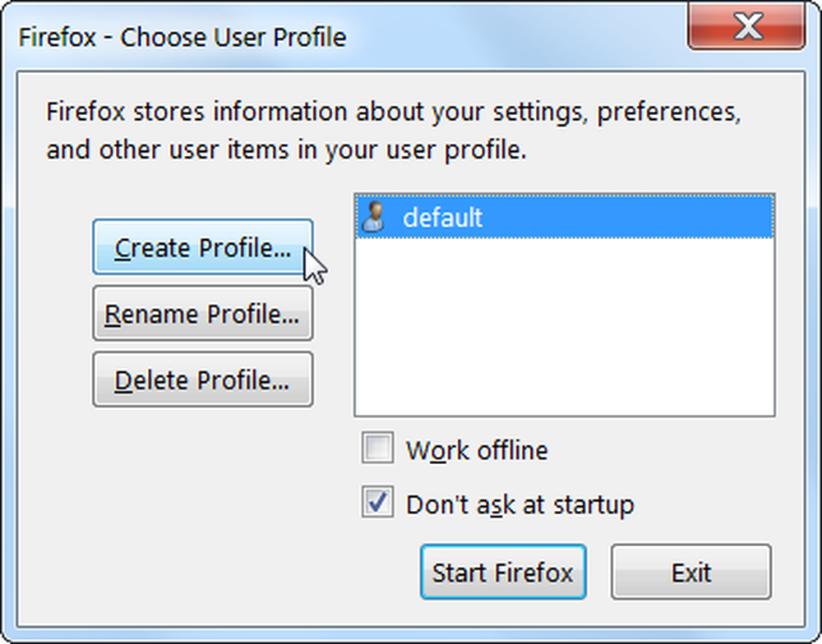Launch the browser with Start Firefox
This screenshot has width=822, height=644.
tap(503, 572)
